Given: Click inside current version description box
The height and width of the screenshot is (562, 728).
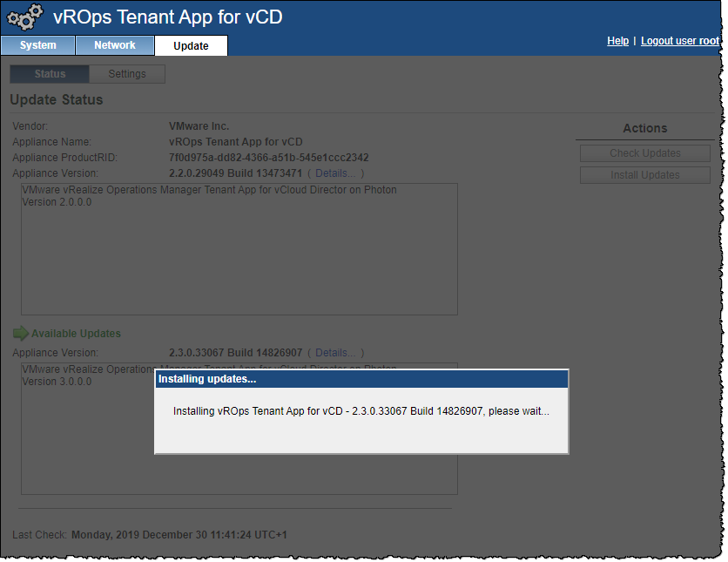Looking at the screenshot, I should [239, 261].
